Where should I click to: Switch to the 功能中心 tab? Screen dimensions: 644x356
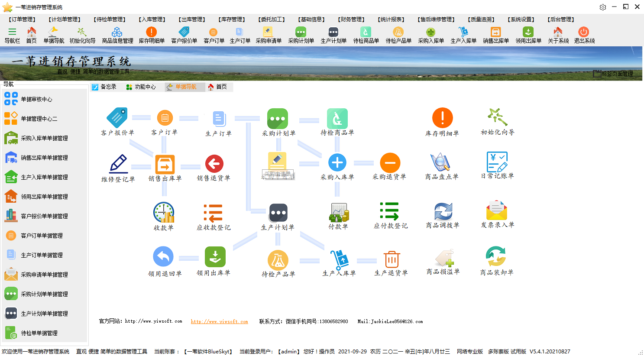141,87
